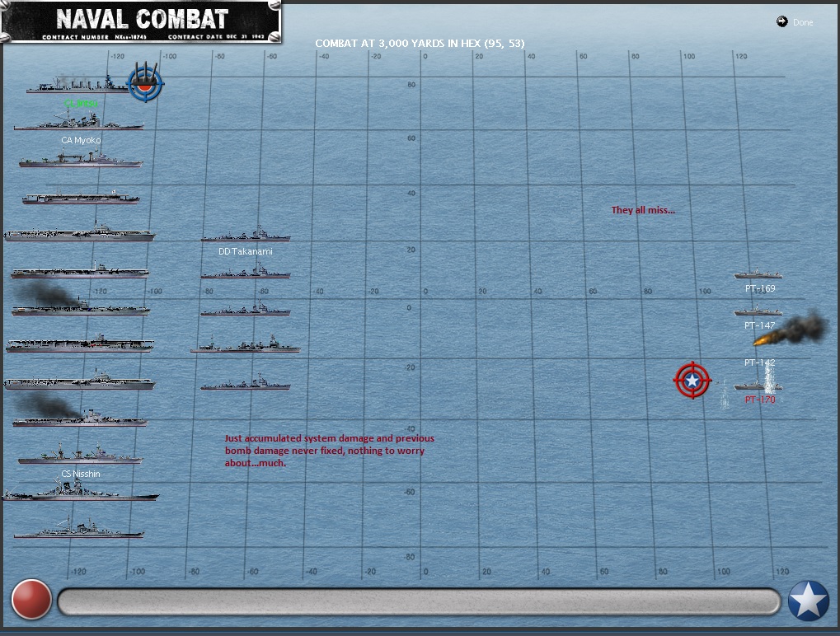This screenshot has height=636, width=840.
Task: Select the CS Nisshin seaplane tender silhouette
Action: tap(80, 455)
